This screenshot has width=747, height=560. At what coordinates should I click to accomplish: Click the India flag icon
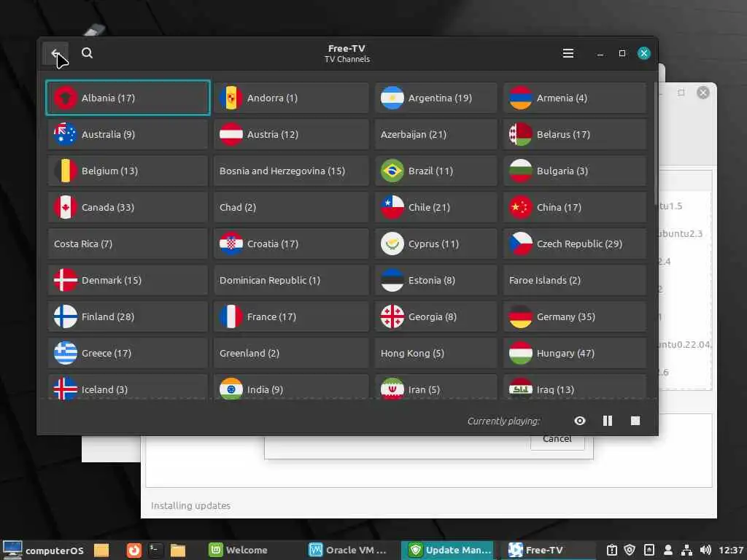(231, 389)
